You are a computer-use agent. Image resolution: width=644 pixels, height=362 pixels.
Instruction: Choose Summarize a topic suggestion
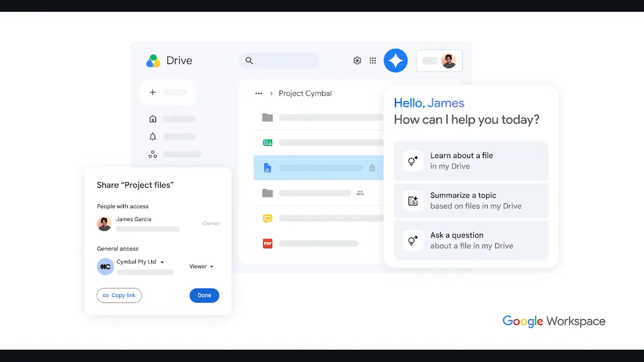tap(471, 201)
